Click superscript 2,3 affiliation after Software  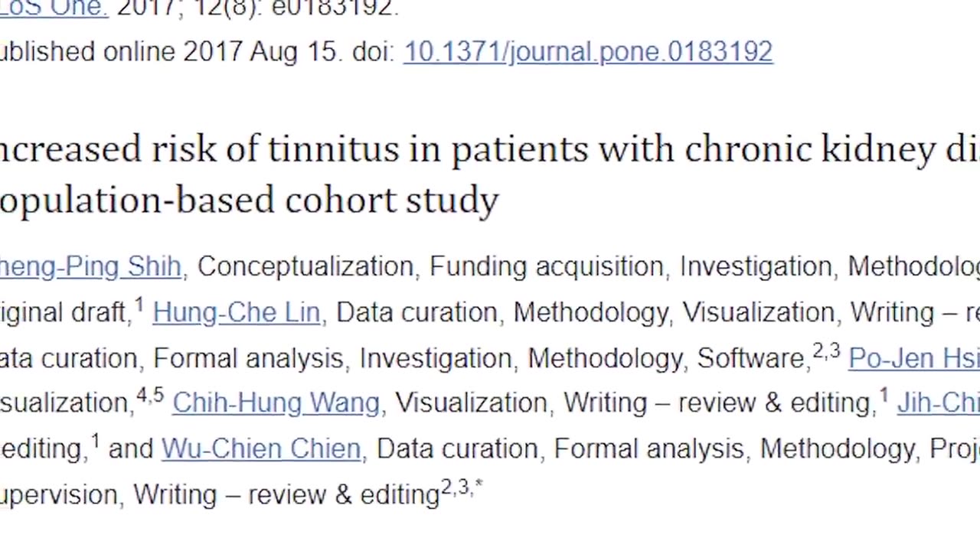point(826,351)
